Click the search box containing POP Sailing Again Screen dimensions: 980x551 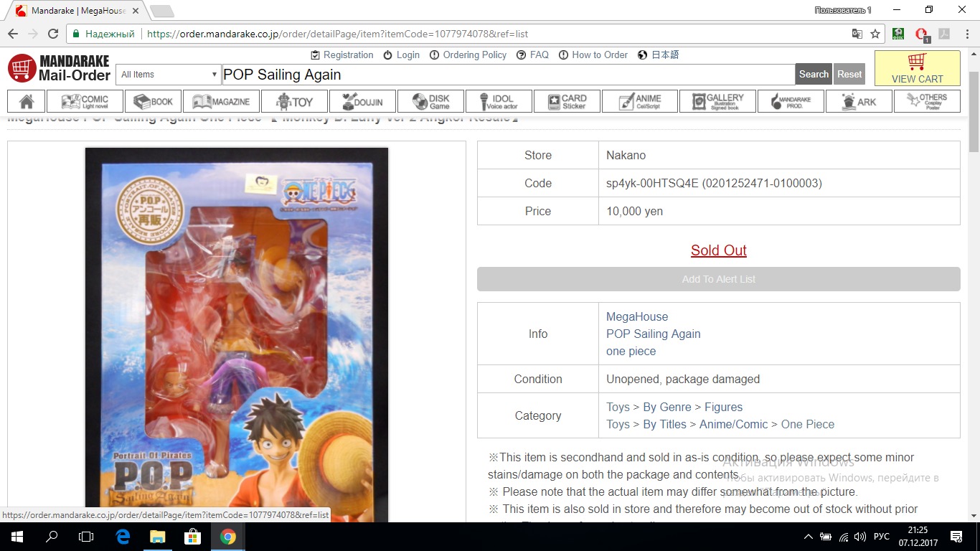507,75
